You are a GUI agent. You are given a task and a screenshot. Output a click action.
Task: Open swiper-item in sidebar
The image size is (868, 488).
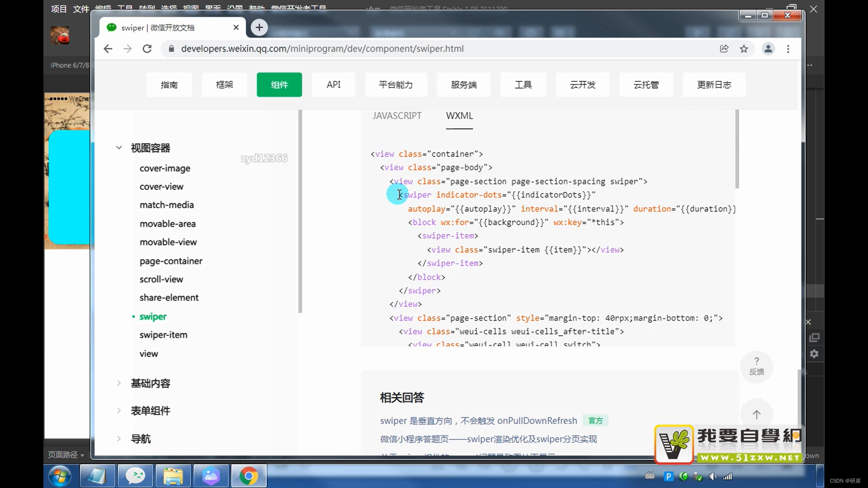point(163,335)
